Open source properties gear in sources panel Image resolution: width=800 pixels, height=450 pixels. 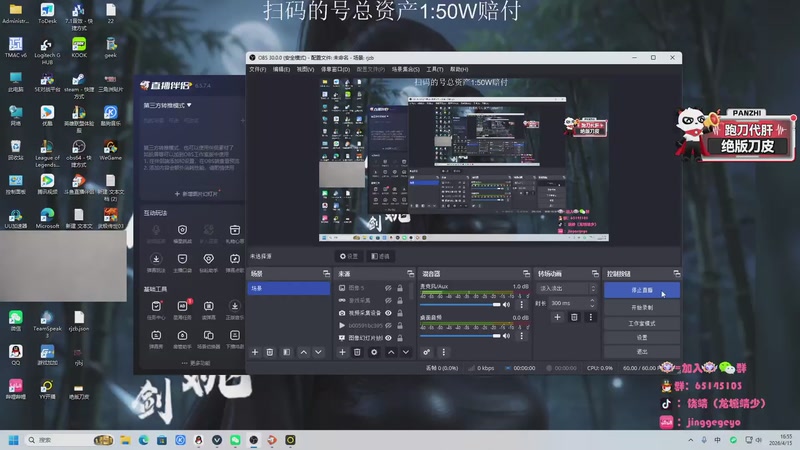point(374,352)
